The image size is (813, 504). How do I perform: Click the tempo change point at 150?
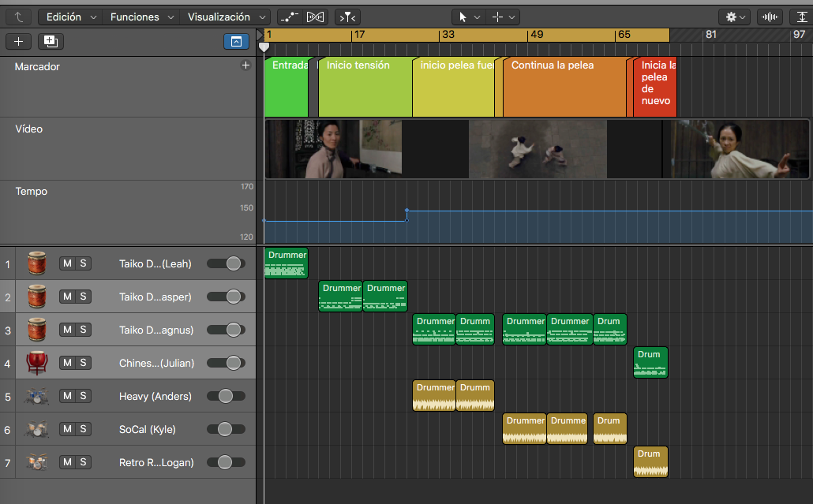[407, 211]
